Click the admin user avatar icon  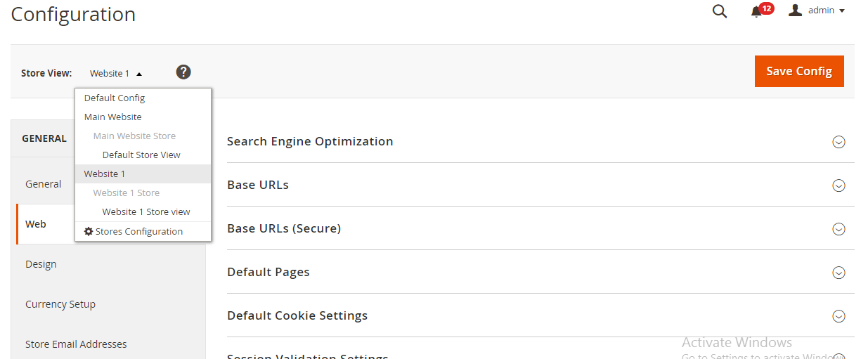796,10
